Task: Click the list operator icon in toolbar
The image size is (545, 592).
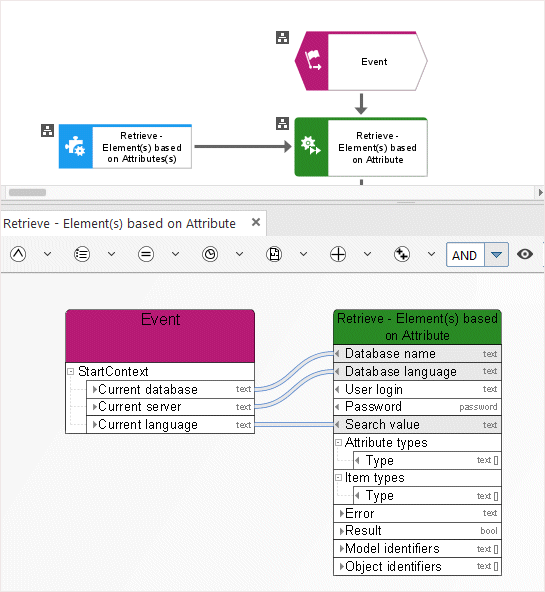Action: (x=82, y=254)
